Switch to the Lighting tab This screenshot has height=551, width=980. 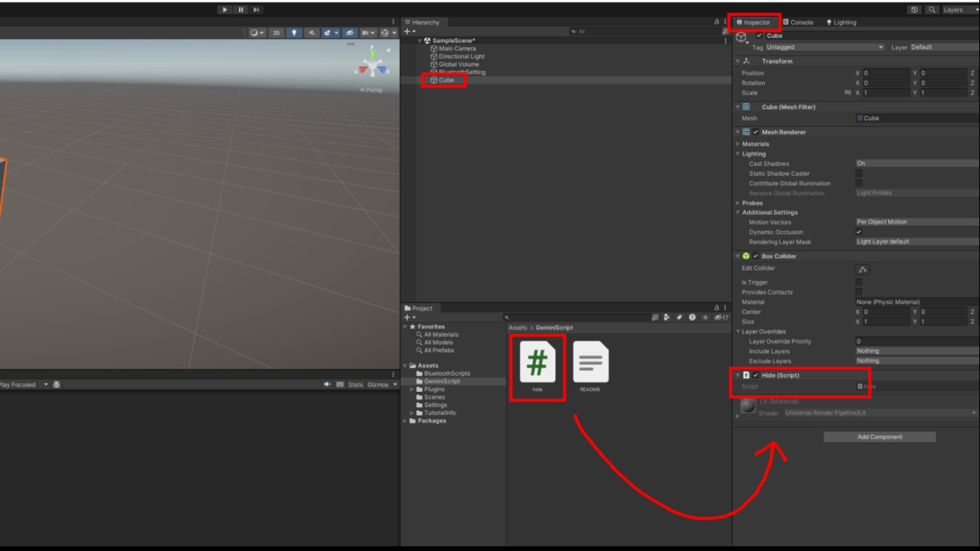click(841, 22)
